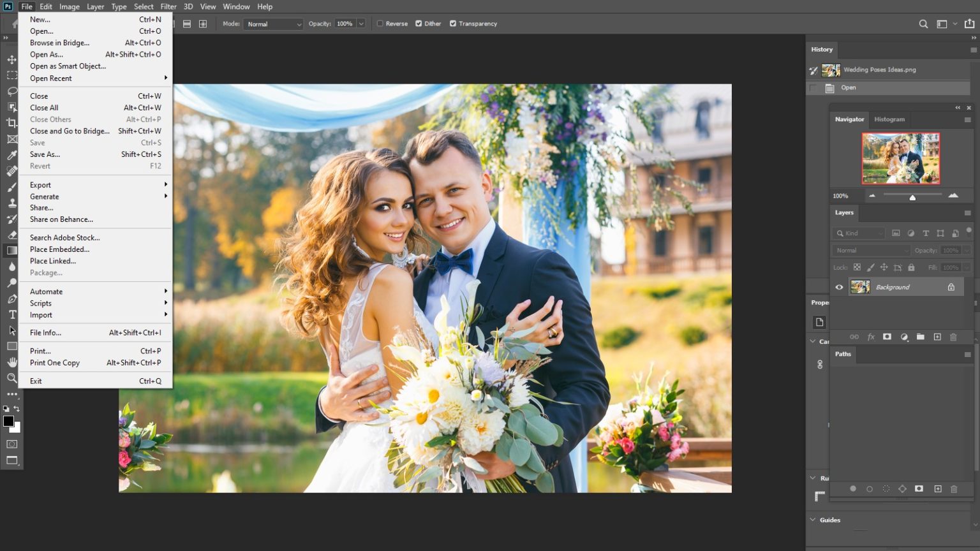Collapse the Guides section
Image resolution: width=980 pixels, height=551 pixels.
(x=813, y=520)
